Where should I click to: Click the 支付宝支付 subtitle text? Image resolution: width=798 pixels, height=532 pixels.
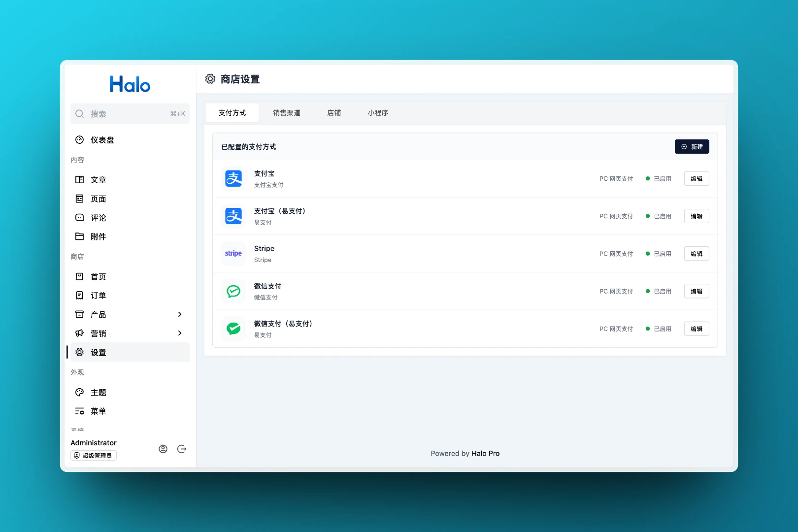click(x=268, y=185)
